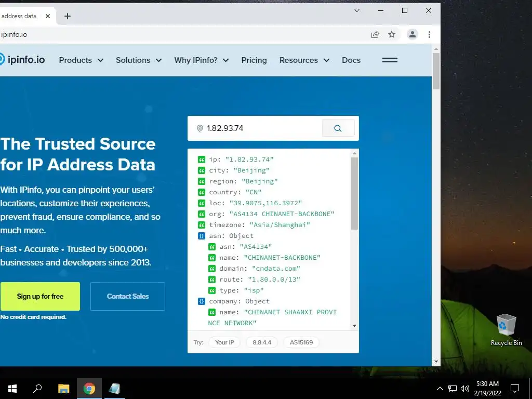Click JSON result panel scroll down arrow

coord(354,326)
